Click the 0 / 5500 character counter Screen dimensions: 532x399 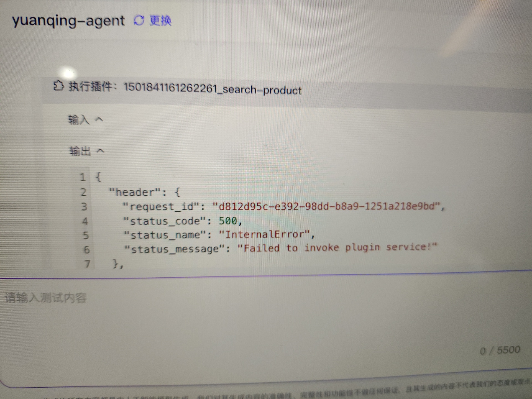(500, 350)
